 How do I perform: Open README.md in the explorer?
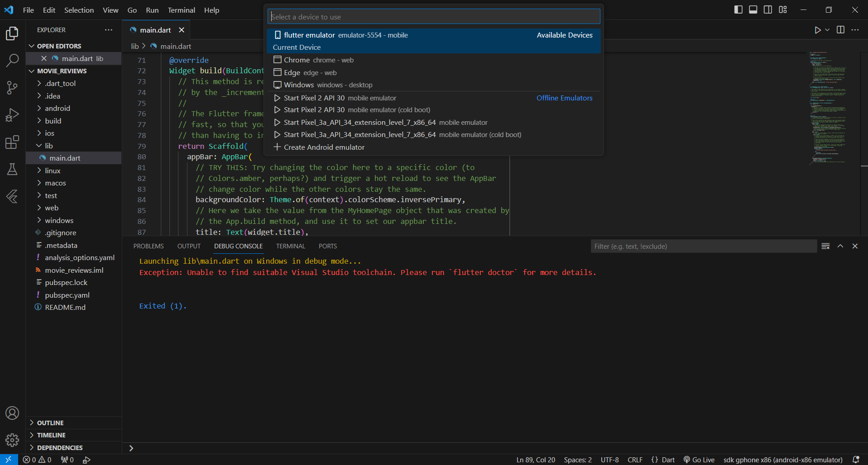73,308
